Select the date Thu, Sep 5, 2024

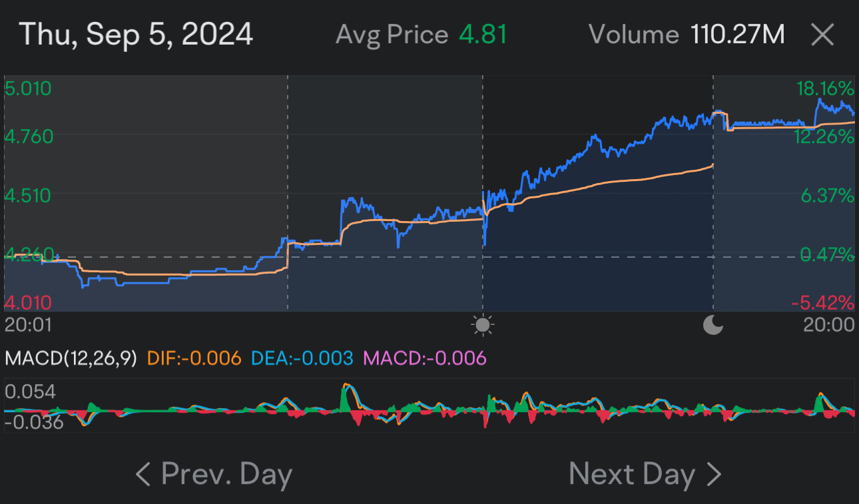(136, 35)
